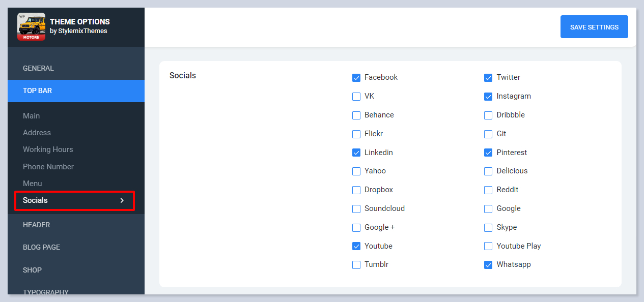Uncheck the Whatsapp option
Viewport: 644px width, 302px height.
click(x=488, y=265)
